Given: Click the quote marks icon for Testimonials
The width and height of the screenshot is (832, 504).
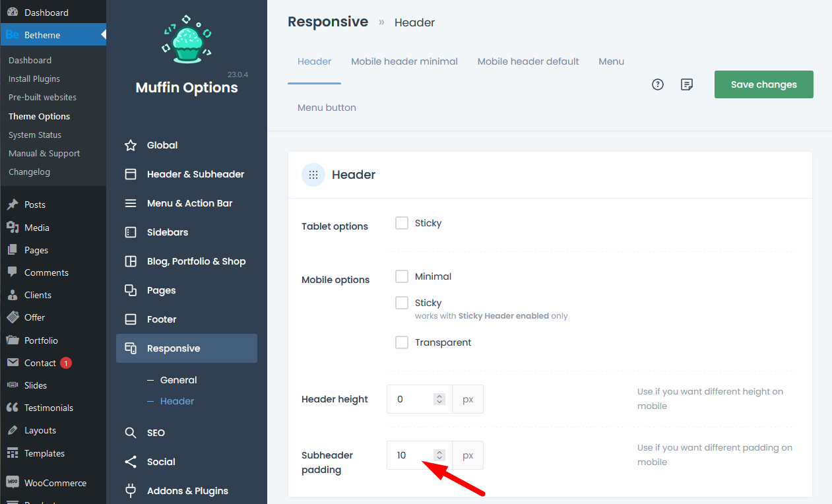Looking at the screenshot, I should (x=13, y=408).
